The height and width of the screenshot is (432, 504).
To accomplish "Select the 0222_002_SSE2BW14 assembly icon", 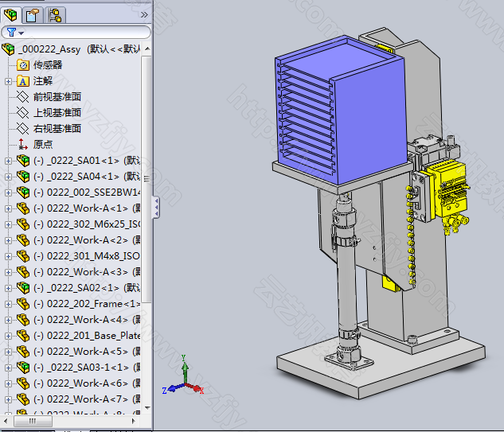I will [x=23, y=192].
